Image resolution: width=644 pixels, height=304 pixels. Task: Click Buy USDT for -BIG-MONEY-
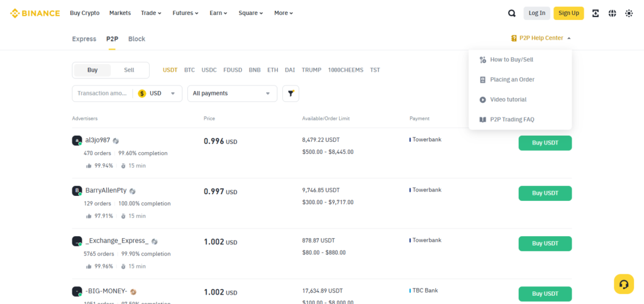point(545,294)
